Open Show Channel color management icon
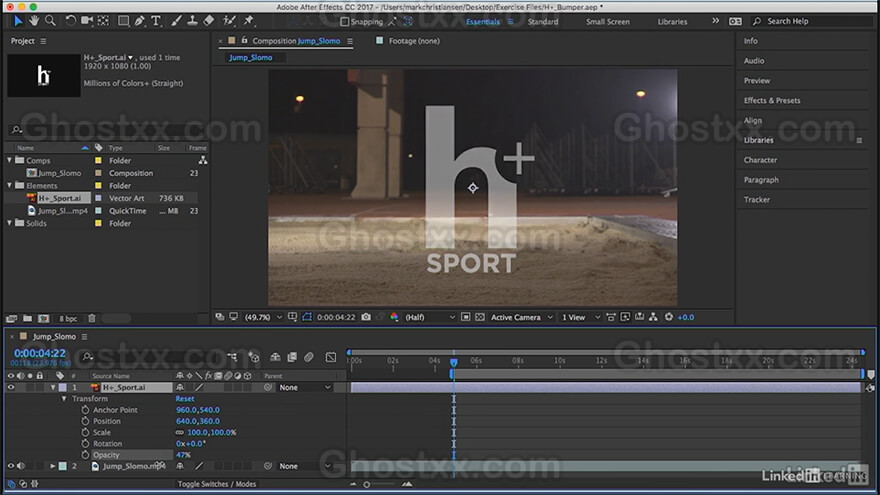 pos(394,317)
